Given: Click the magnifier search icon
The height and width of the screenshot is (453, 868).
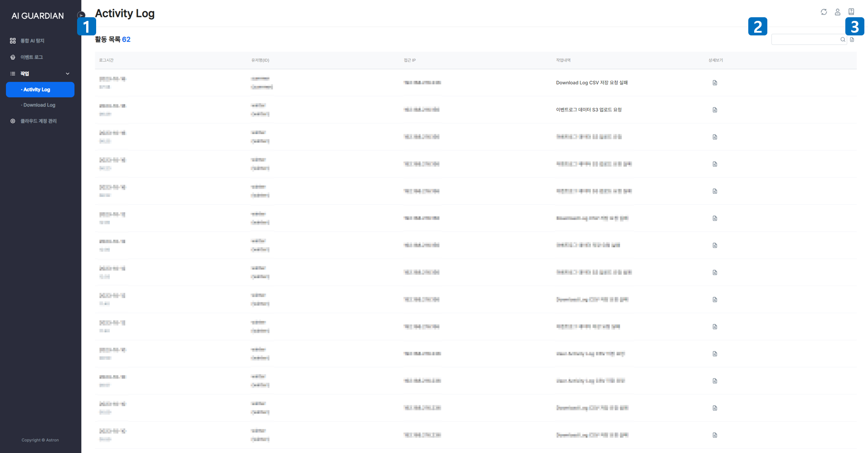Looking at the screenshot, I should [843, 39].
